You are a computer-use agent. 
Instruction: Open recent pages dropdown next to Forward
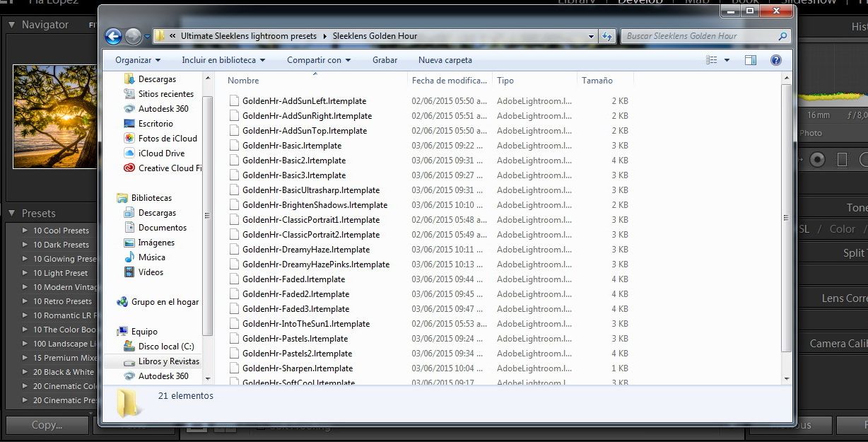pyautogui.click(x=147, y=36)
